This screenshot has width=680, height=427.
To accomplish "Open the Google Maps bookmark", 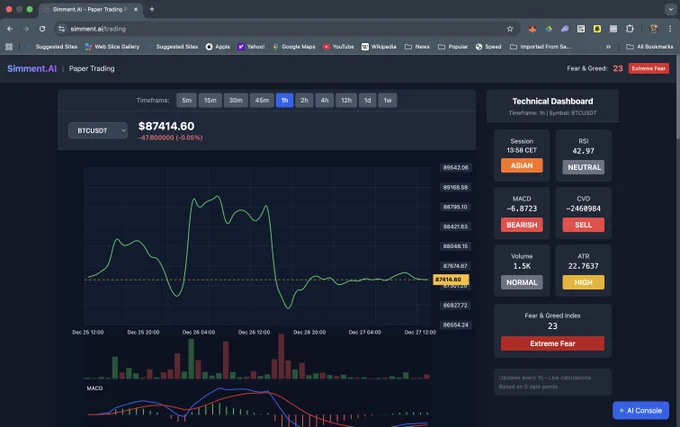I will pyautogui.click(x=294, y=46).
